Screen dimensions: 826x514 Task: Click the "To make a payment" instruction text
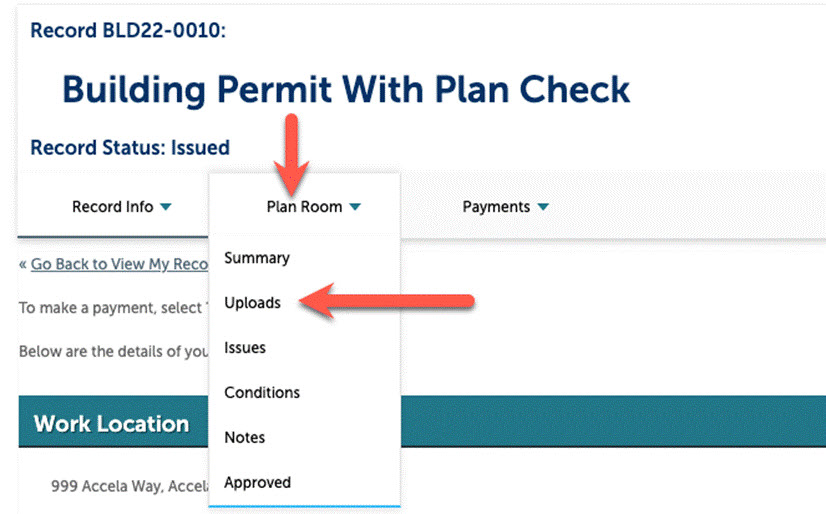(x=112, y=307)
